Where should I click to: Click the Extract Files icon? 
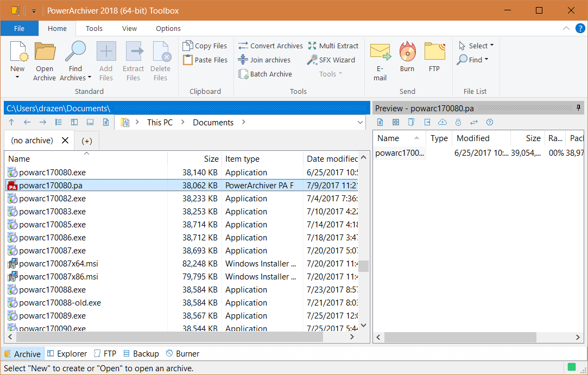tap(134, 52)
